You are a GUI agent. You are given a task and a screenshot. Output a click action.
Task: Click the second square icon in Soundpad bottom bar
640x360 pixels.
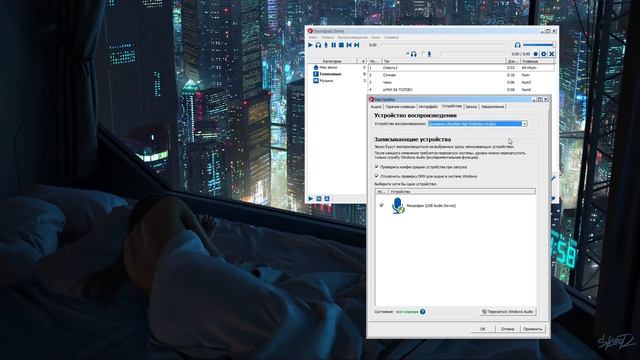click(x=319, y=199)
